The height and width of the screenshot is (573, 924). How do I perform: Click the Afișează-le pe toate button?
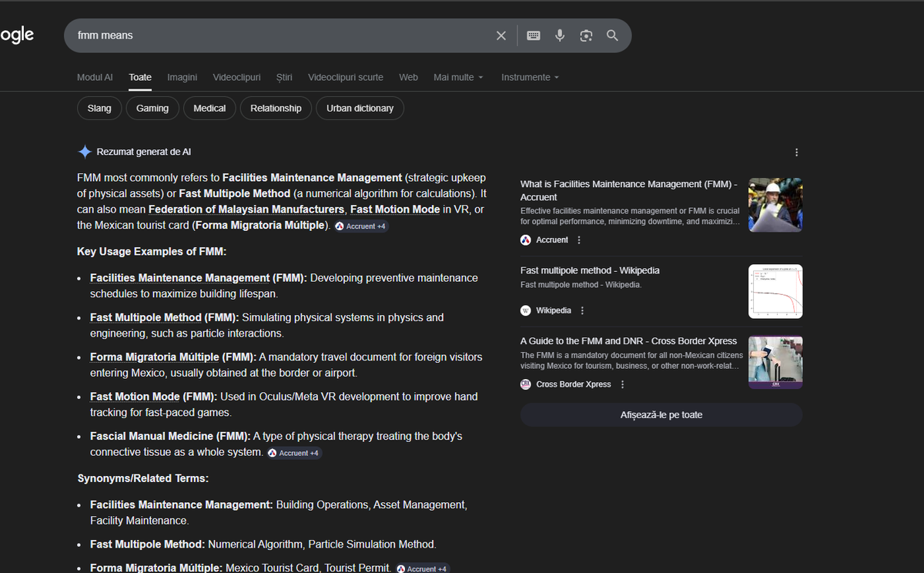pos(661,414)
